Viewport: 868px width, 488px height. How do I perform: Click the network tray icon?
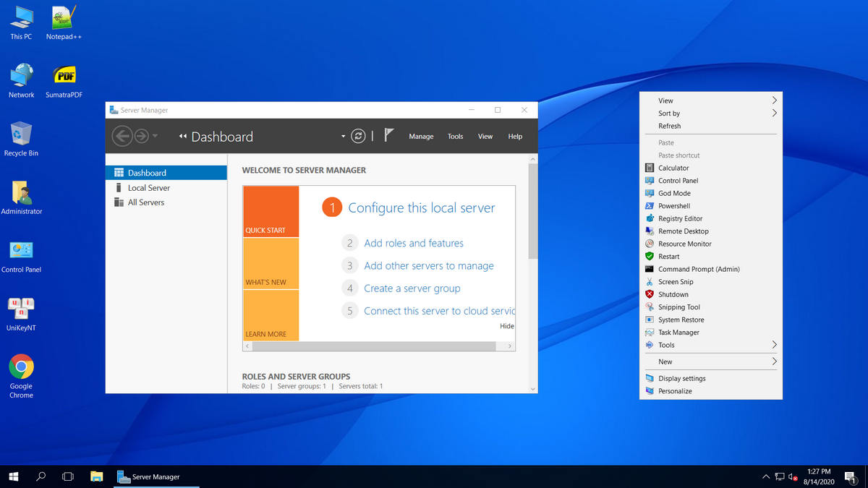779,476
